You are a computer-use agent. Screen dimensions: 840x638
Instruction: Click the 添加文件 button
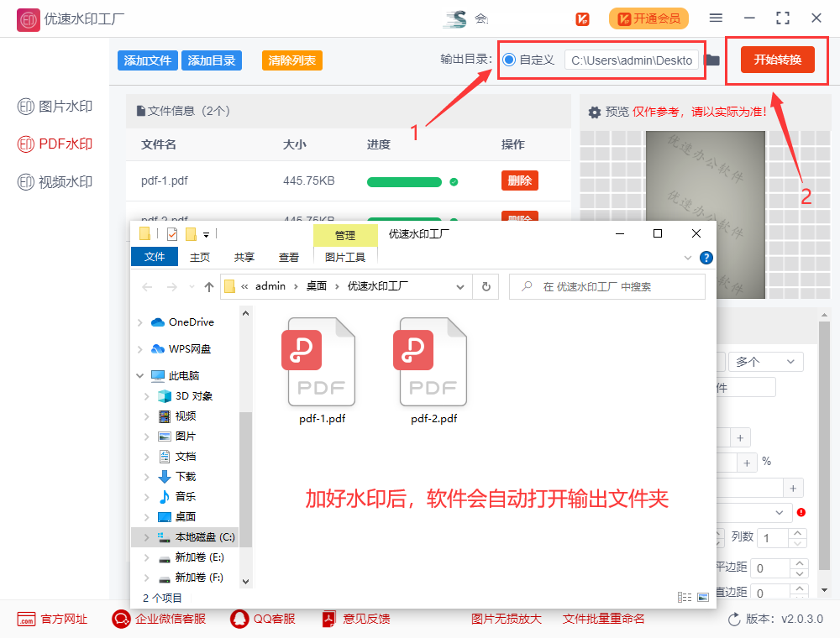pyautogui.click(x=147, y=60)
